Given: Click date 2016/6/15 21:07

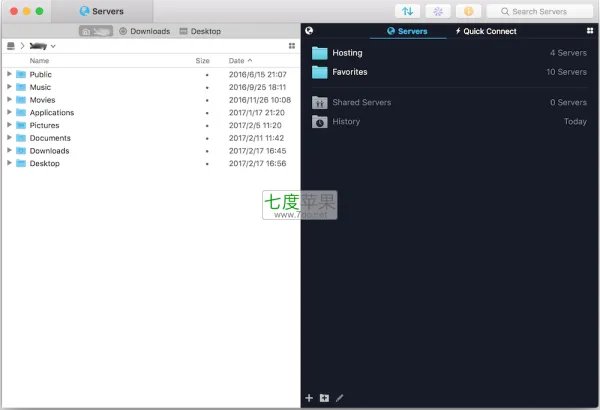Looking at the screenshot, I should click(x=258, y=74).
